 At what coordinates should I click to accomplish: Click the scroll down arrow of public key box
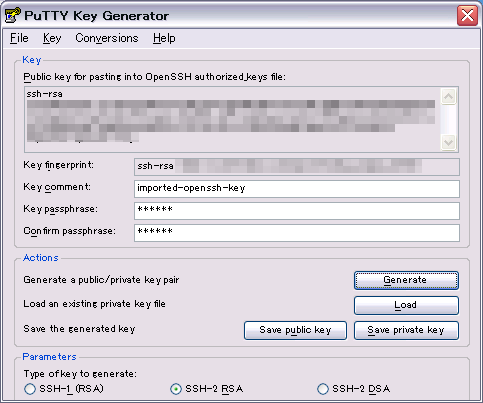[449, 143]
